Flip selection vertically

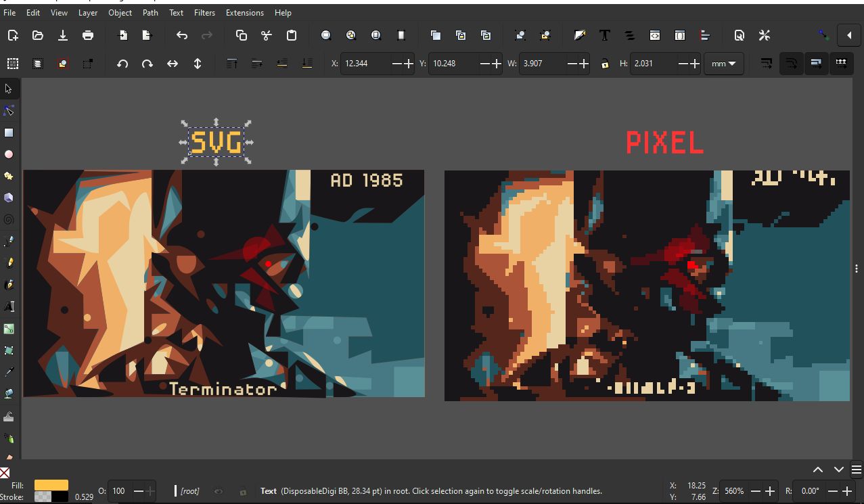coord(198,64)
